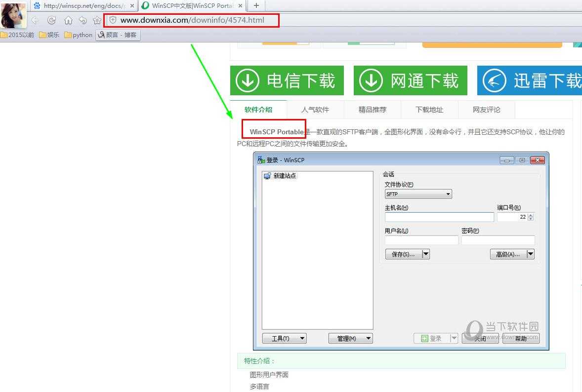The image size is (582, 392).
Task: Switch to the 下载地址 tab
Action: [429, 110]
